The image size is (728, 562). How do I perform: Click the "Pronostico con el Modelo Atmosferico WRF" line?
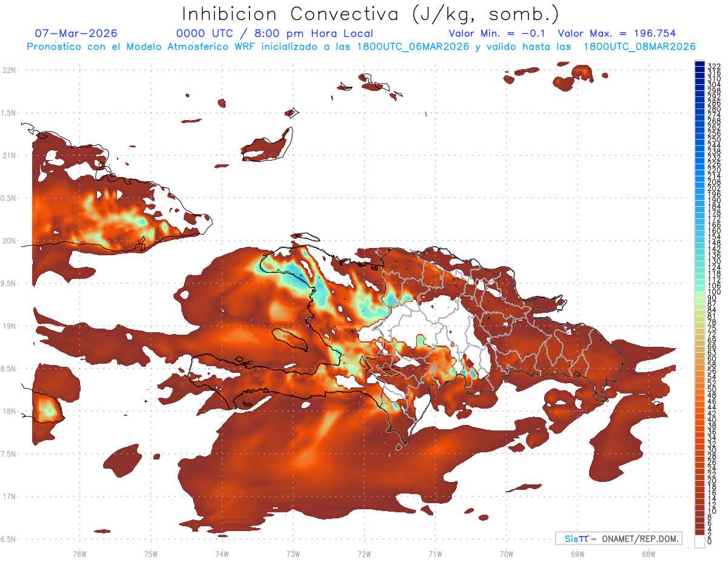(361, 46)
